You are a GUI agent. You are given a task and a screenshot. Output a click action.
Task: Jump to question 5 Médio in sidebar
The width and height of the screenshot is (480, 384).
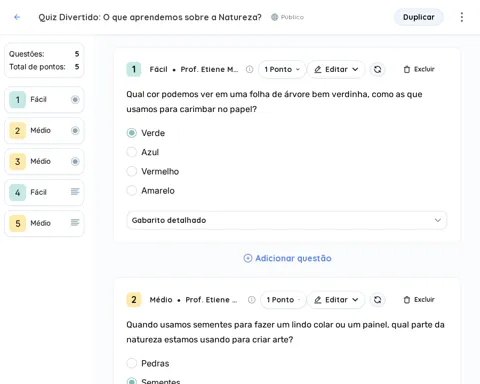[x=44, y=223]
